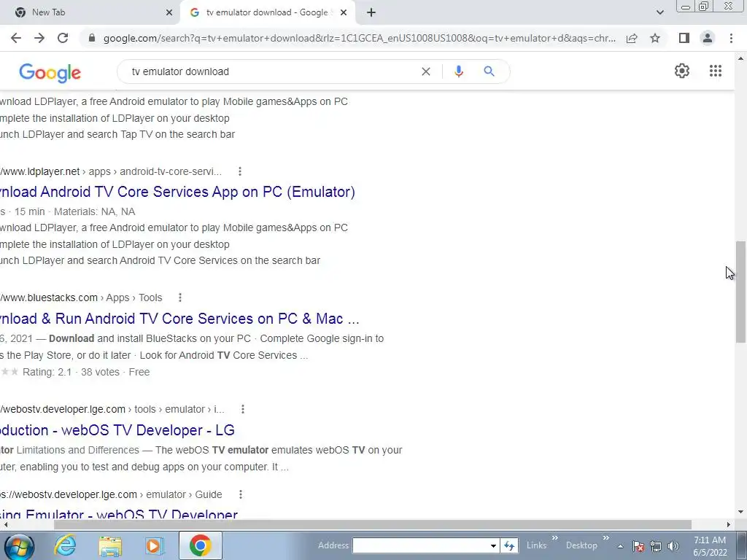This screenshot has width=747, height=560.
Task: Return to Google home via logo
Action: pos(50,72)
